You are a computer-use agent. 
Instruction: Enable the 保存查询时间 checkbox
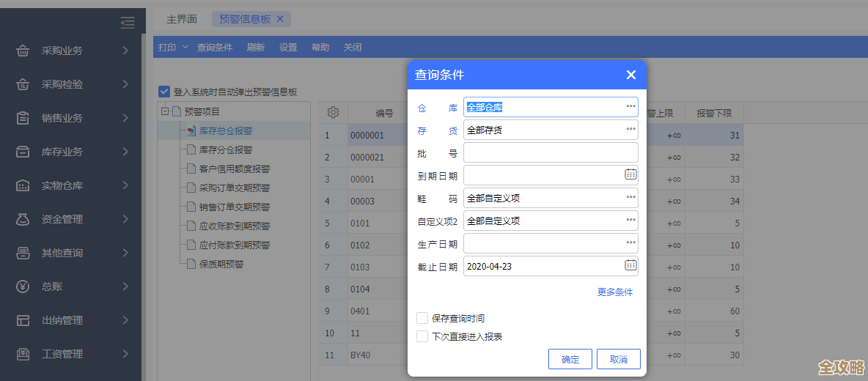(422, 318)
